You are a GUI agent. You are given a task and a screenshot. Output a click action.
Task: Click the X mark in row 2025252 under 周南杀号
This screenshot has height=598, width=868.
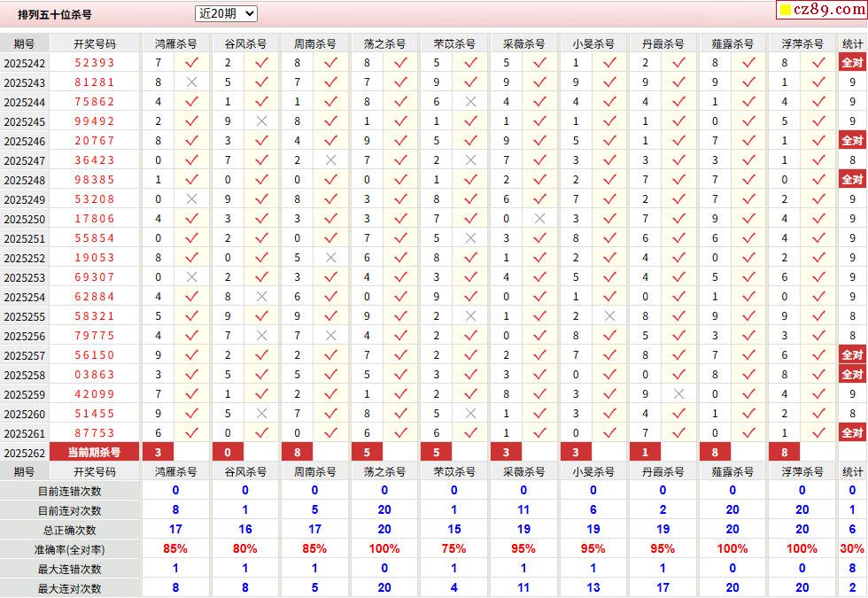click(331, 258)
